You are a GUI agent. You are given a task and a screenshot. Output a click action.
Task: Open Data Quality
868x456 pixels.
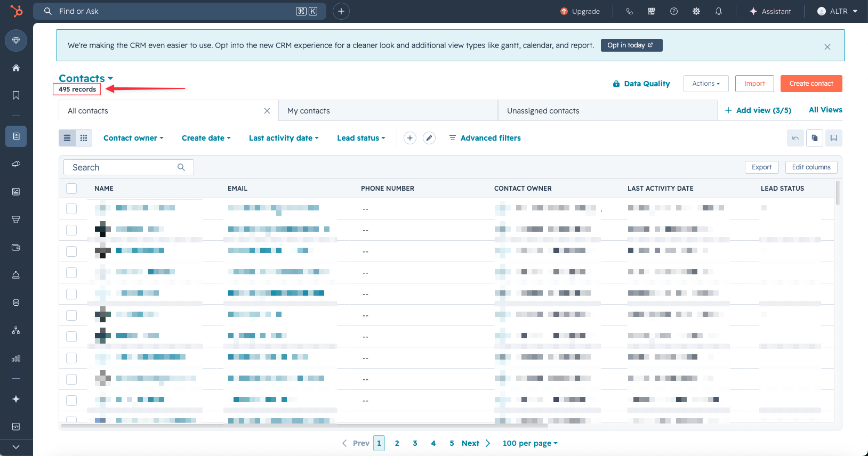(x=641, y=84)
